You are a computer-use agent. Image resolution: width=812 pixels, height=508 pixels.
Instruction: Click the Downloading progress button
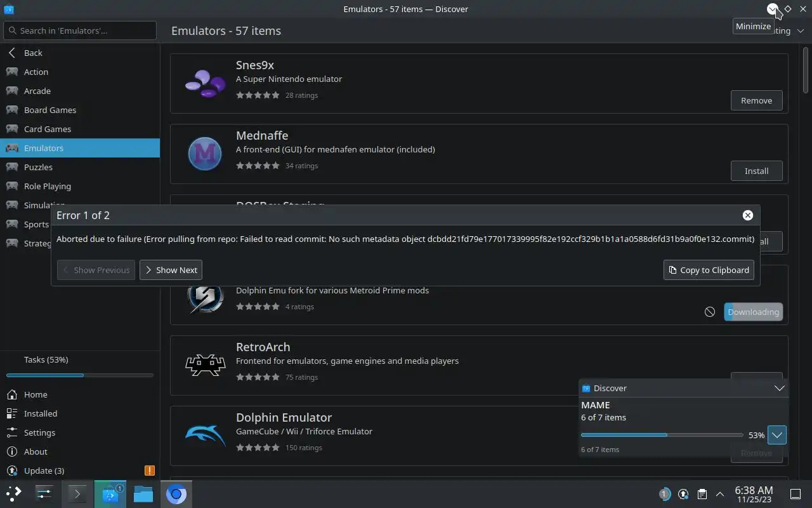(x=753, y=312)
